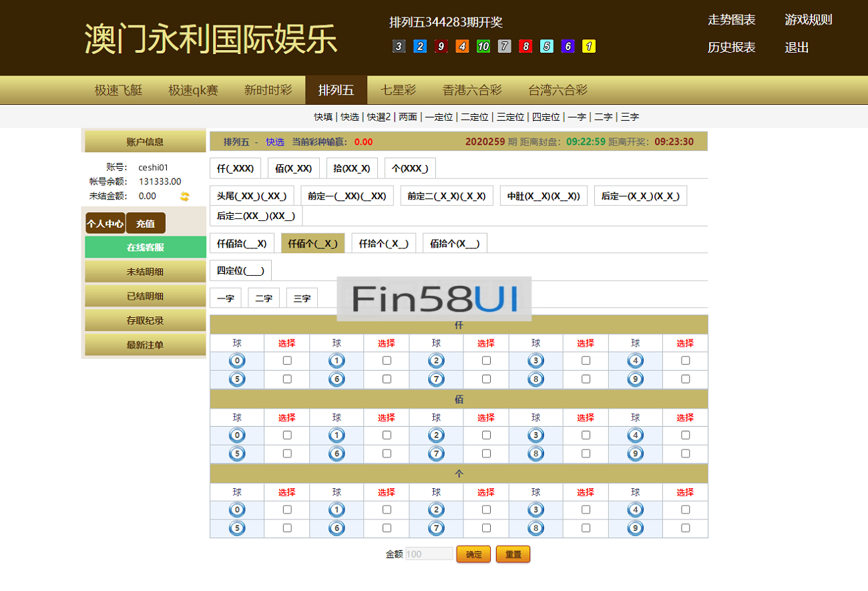The height and width of the screenshot is (591, 868).
Task: Click ball 9 in the 佰 section
Action: pos(635,453)
